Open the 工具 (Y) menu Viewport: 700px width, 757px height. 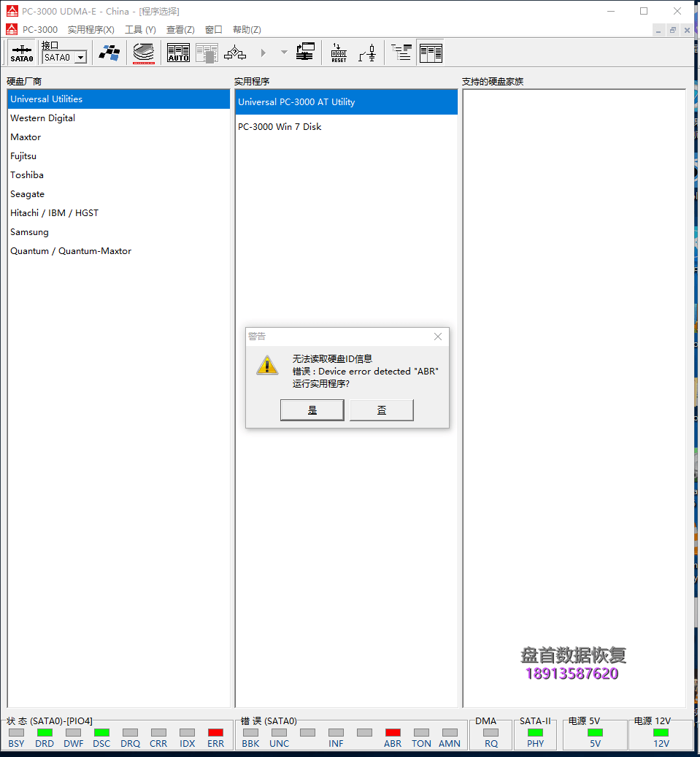click(140, 29)
